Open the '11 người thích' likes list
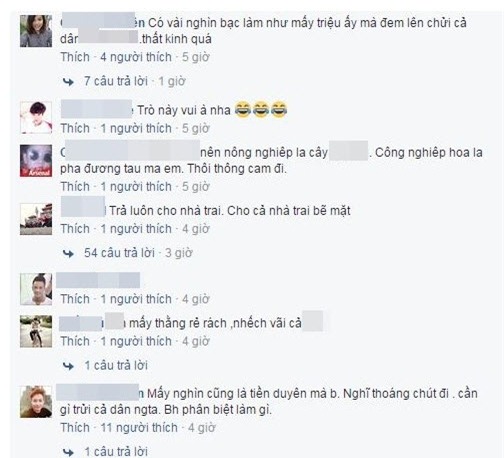Viewport: 504px width, 458px height. point(139,428)
